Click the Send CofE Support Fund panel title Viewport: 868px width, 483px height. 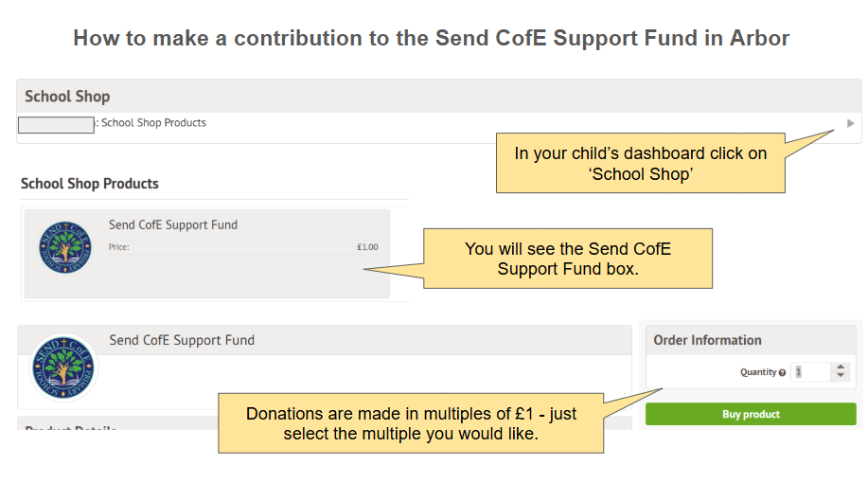pyautogui.click(x=182, y=340)
